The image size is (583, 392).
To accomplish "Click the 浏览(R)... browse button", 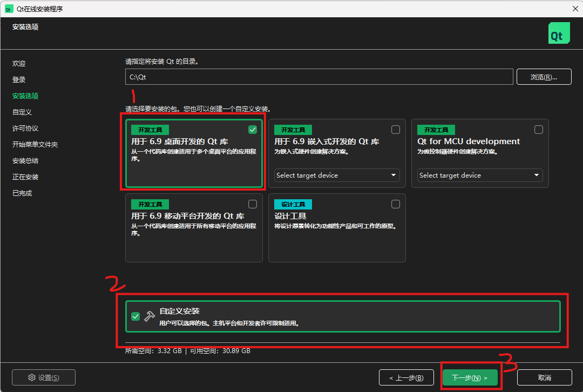I will point(544,77).
